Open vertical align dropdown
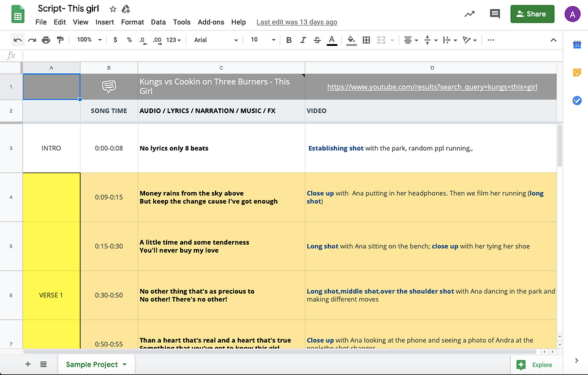Image resolution: width=588 pixels, height=375 pixels. coord(431,40)
